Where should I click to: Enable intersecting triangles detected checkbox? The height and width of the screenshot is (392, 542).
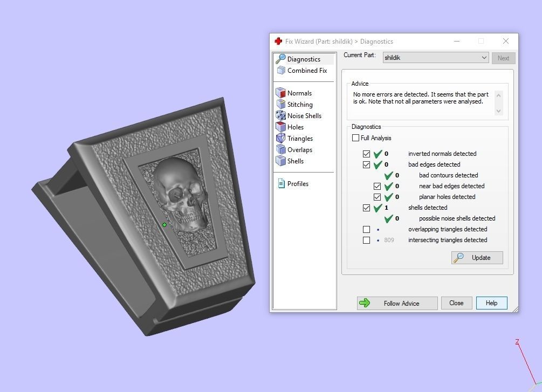pyautogui.click(x=366, y=240)
